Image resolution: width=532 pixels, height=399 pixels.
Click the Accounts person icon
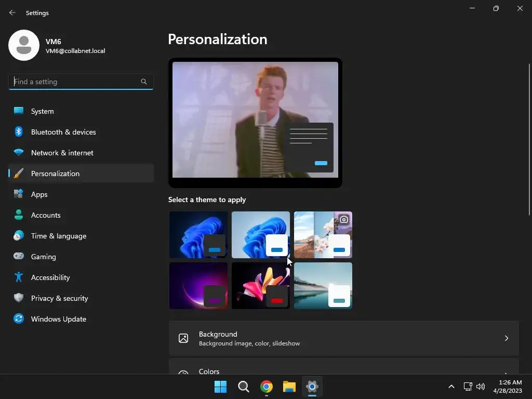point(19,215)
